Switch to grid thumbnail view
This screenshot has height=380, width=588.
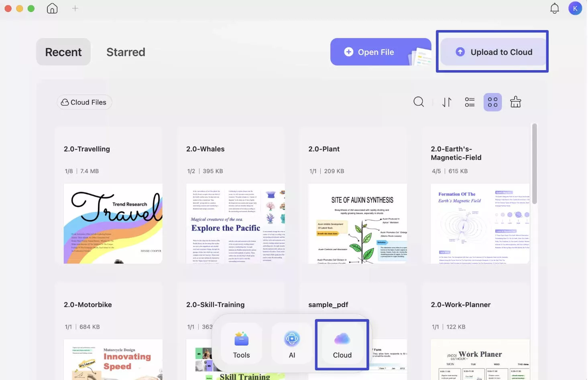(x=492, y=102)
